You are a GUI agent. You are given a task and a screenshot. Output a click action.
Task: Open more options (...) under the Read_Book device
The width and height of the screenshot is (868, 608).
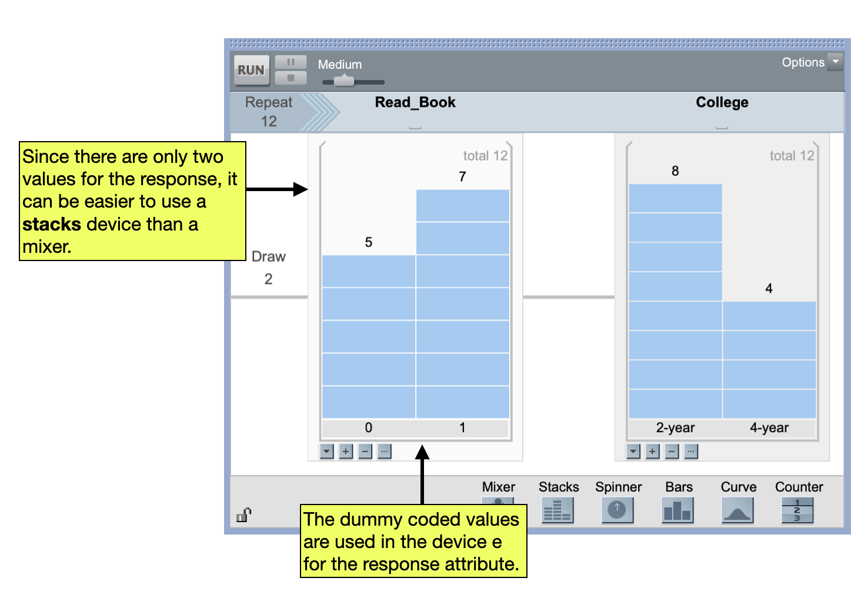point(384,452)
